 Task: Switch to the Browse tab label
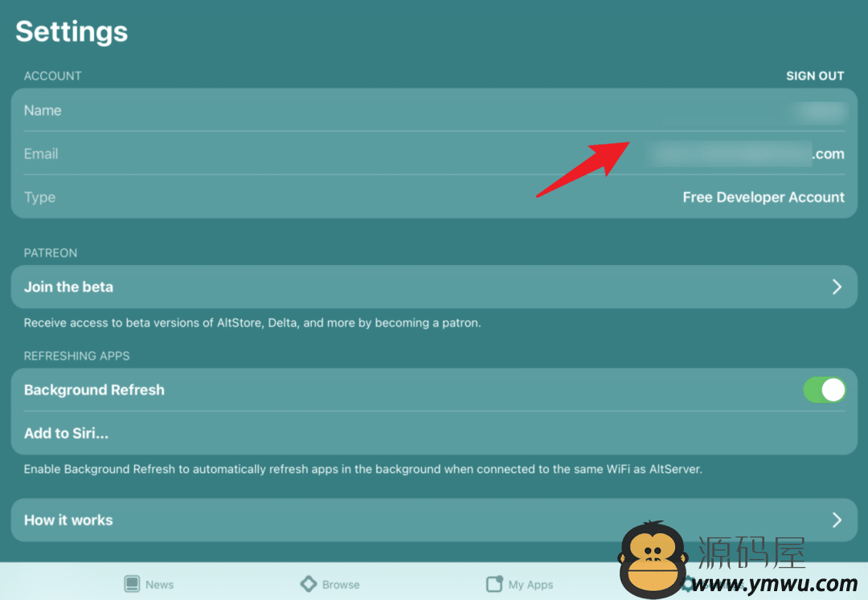click(x=341, y=585)
